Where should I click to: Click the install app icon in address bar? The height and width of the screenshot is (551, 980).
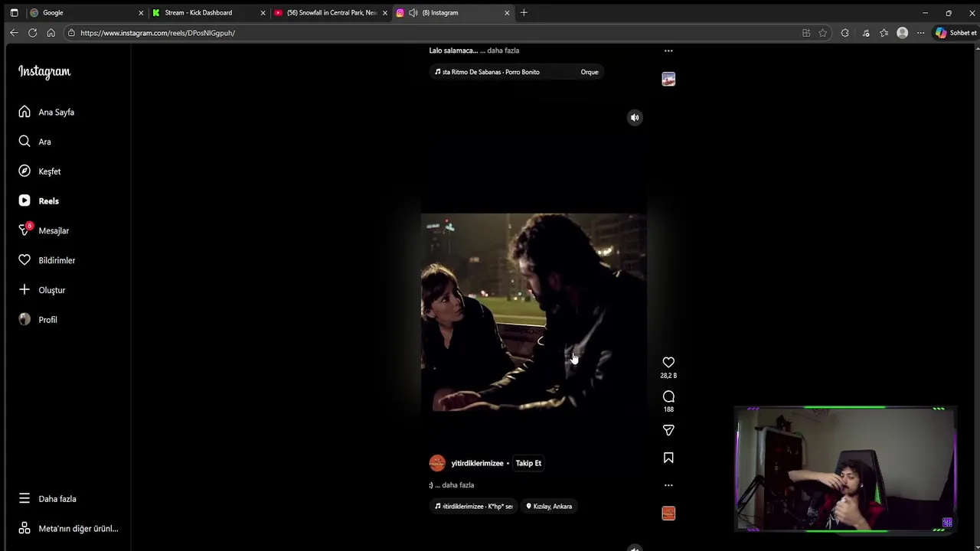[x=806, y=33]
